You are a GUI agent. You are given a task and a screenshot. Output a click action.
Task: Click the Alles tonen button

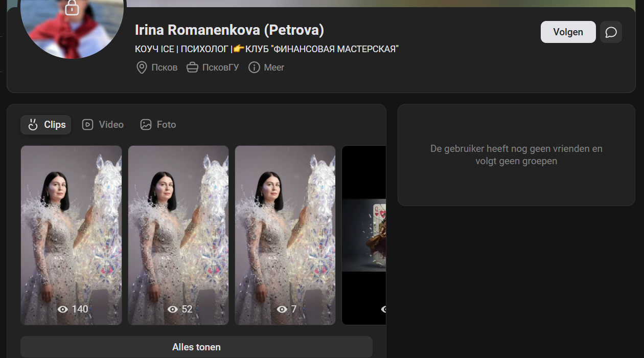[196, 347]
